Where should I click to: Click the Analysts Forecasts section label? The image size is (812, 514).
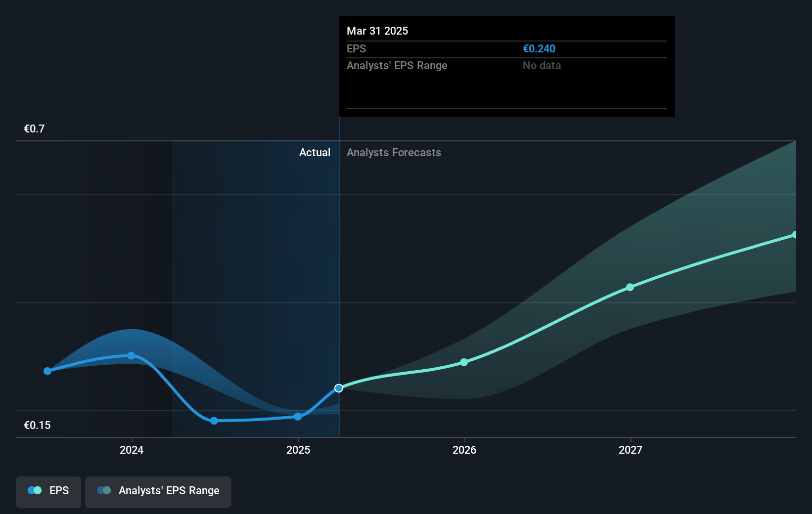click(x=394, y=153)
